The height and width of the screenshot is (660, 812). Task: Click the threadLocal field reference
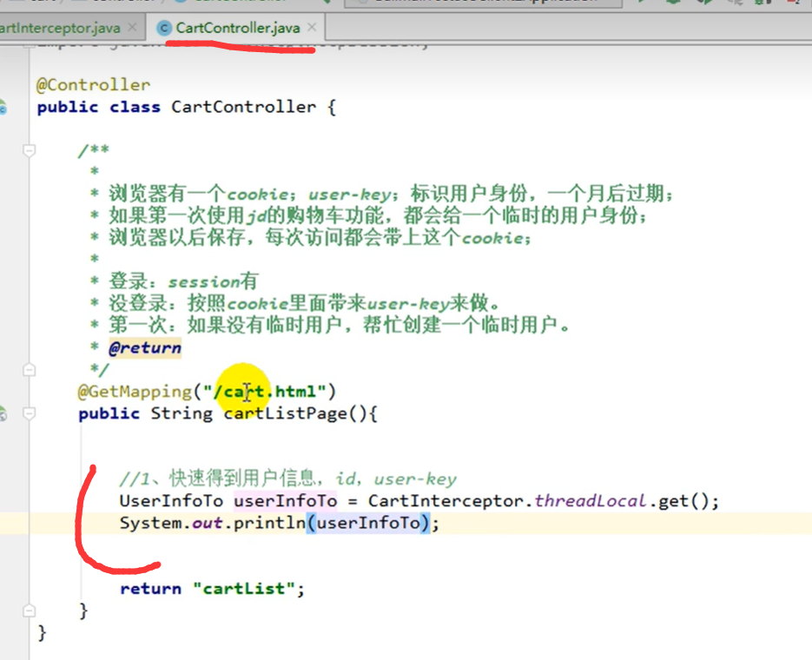click(591, 501)
